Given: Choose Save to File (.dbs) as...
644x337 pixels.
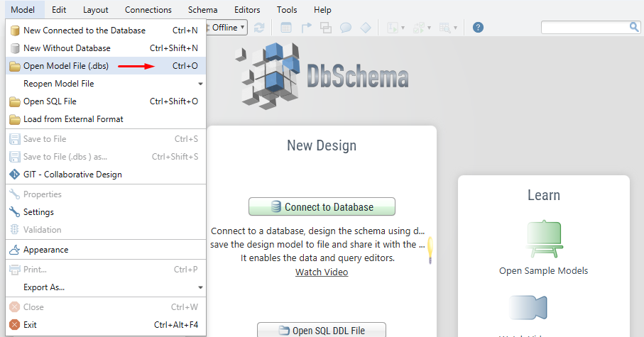Looking at the screenshot, I should pos(106,156).
